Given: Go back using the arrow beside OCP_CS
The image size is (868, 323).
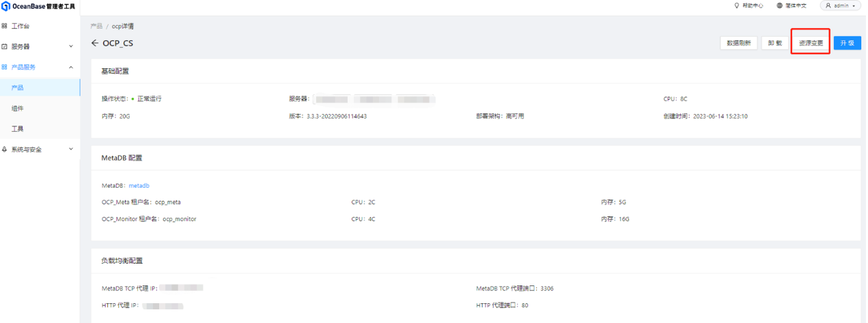Looking at the screenshot, I should tap(95, 43).
